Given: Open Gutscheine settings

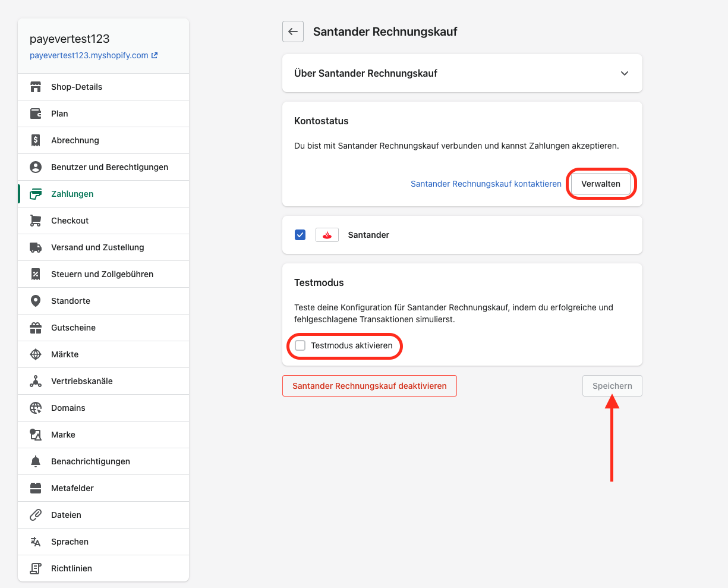Looking at the screenshot, I should tap(103, 328).
